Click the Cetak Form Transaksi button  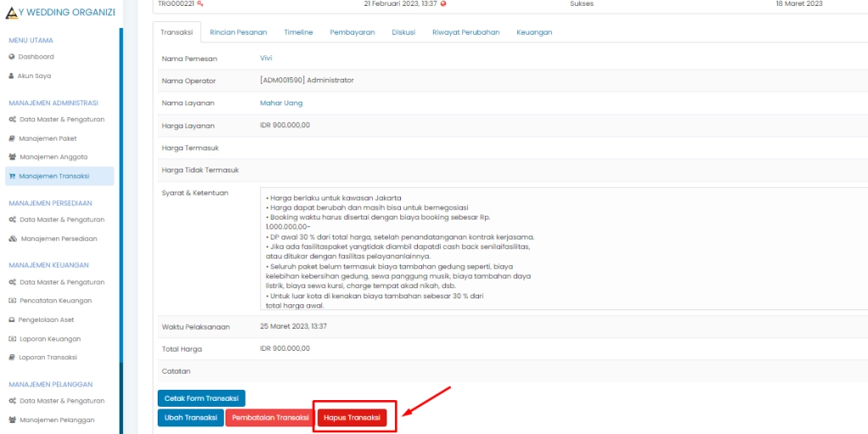pos(201,398)
